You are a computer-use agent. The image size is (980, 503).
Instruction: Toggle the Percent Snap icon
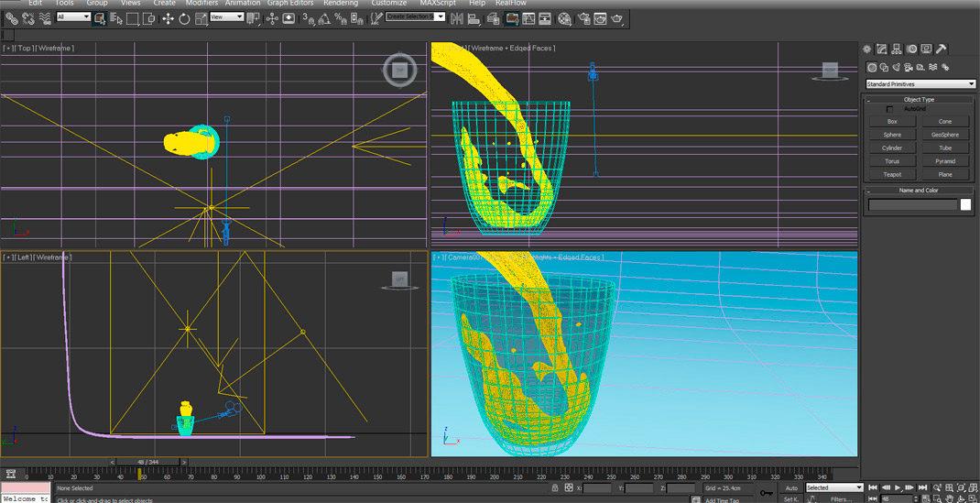coord(341,18)
